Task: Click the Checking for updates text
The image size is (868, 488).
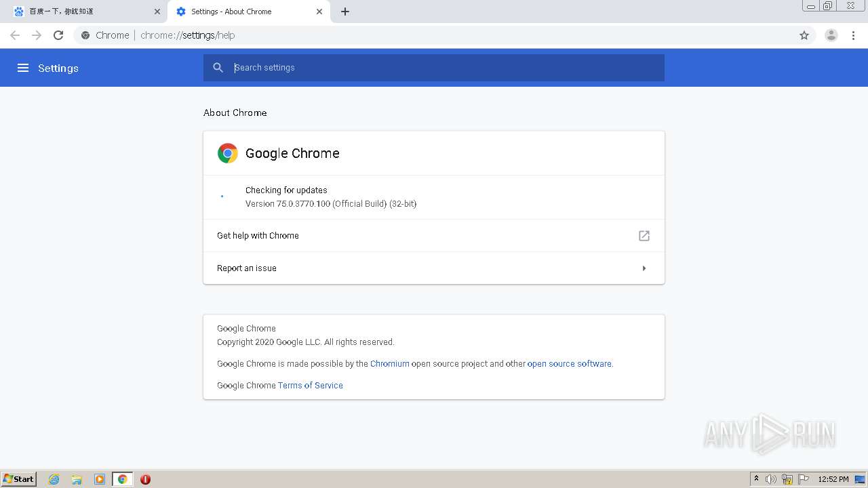Action: (x=286, y=190)
